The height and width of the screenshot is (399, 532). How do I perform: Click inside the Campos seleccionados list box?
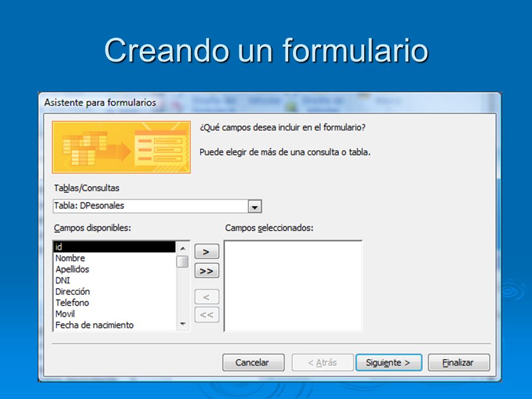pyautogui.click(x=293, y=286)
